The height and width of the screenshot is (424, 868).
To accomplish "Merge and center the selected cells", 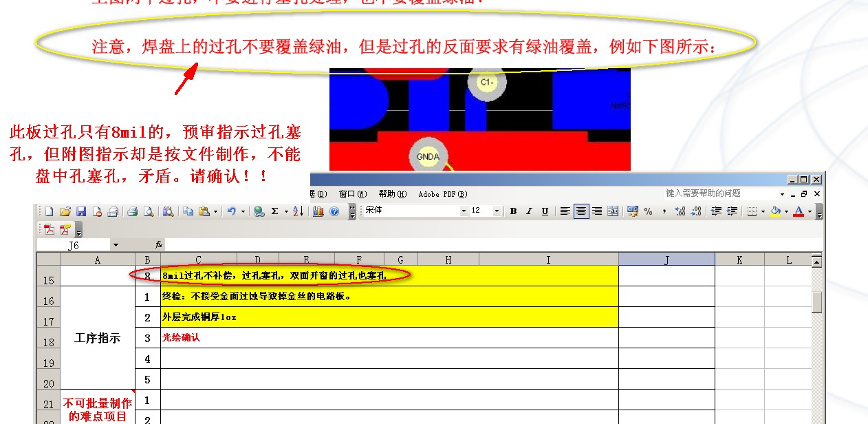I will 613,211.
